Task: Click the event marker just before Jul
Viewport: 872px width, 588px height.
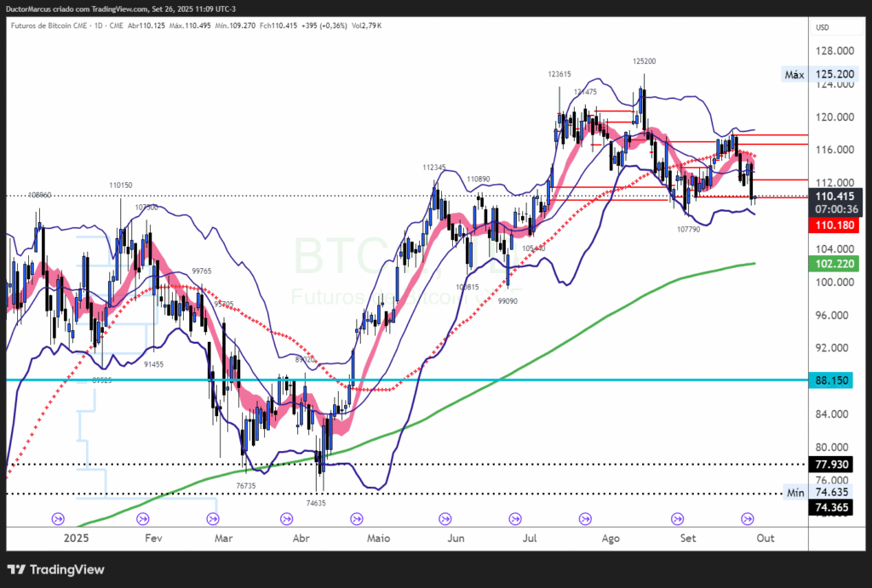Action: tap(514, 518)
